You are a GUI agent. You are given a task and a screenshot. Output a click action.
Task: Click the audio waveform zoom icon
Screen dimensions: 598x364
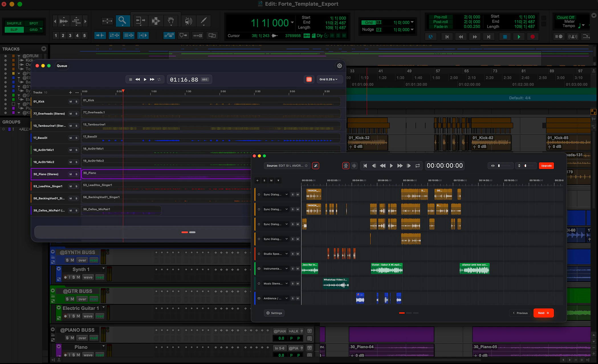point(64,21)
